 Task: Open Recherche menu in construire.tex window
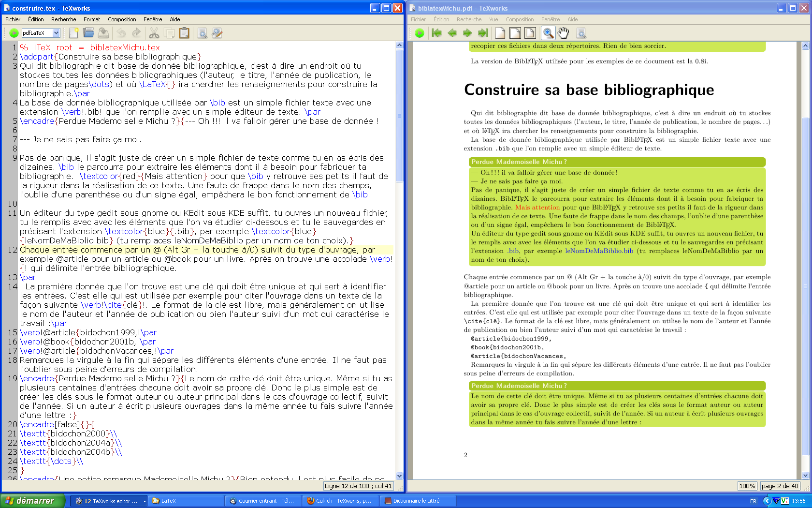click(x=64, y=19)
